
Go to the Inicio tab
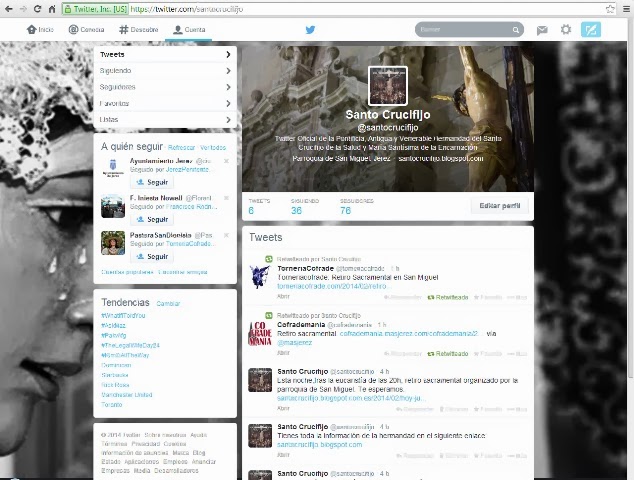point(40,30)
